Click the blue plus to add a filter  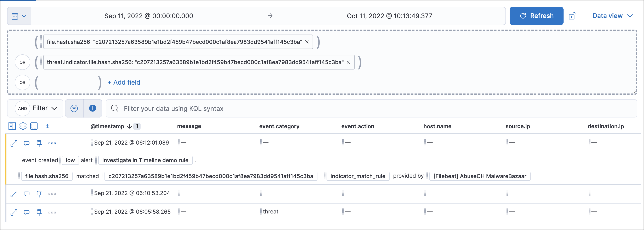point(93,108)
